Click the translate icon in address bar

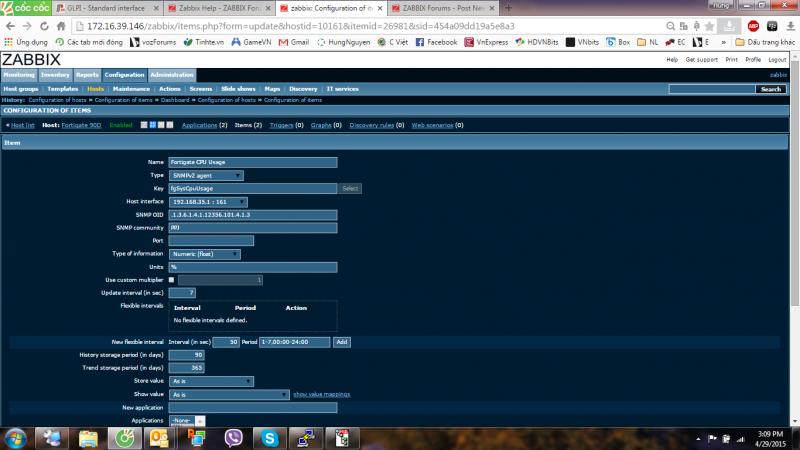point(684,26)
